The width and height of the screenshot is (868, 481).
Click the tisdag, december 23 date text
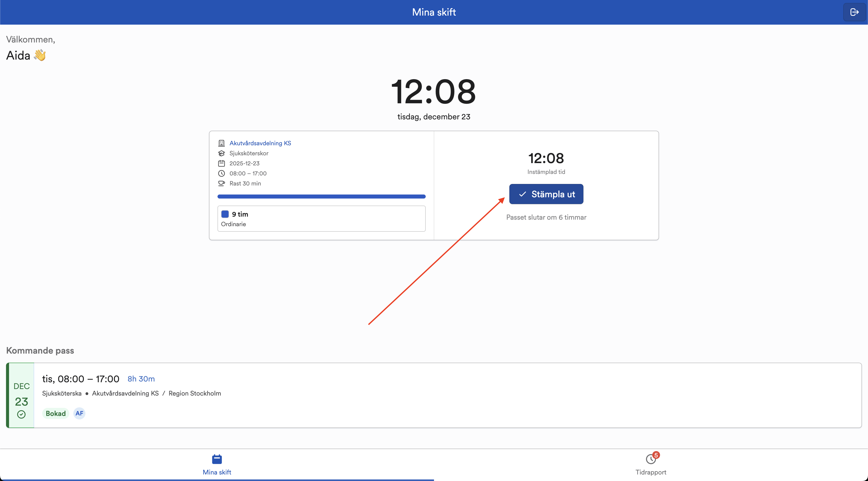434,117
